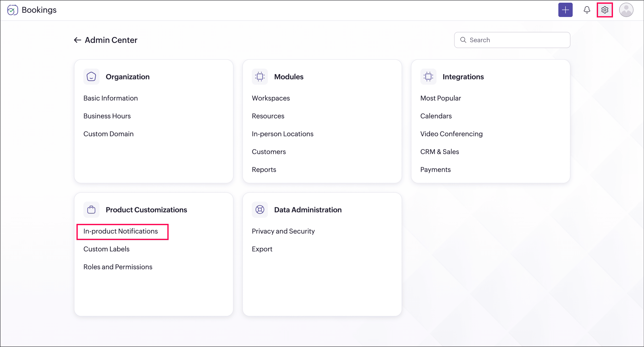Click the Bookings logo icon
This screenshot has height=347, width=644.
13,10
